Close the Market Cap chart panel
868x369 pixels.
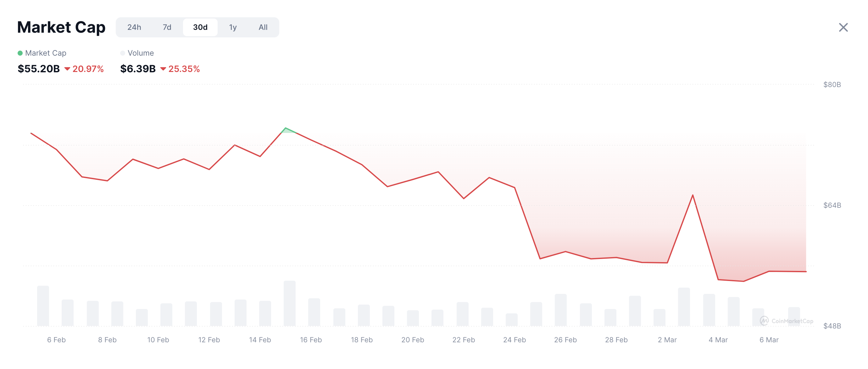point(843,27)
